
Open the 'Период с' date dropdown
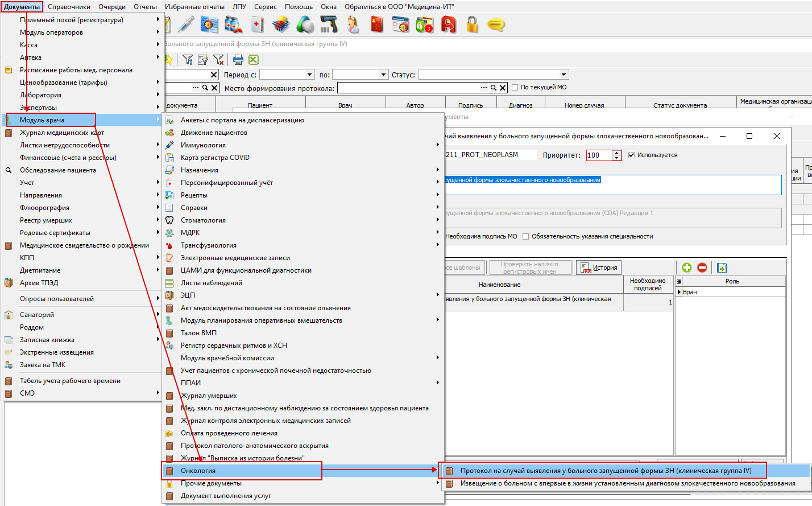tap(310, 75)
